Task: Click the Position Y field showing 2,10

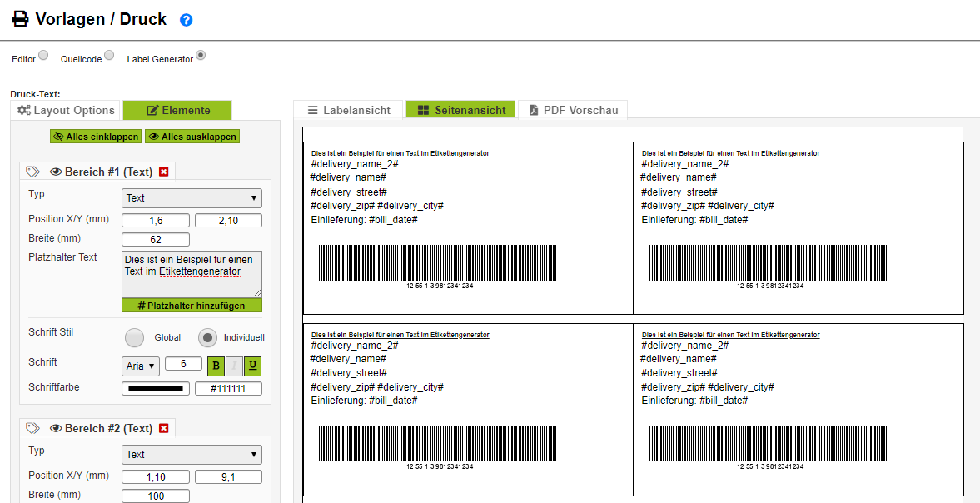Action: coord(228,221)
